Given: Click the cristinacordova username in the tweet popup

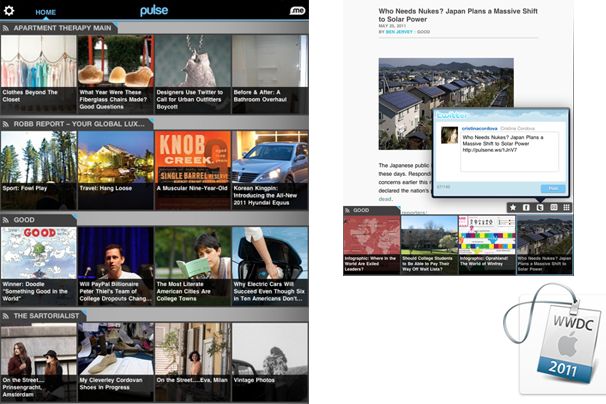Looking at the screenshot, I should tap(479, 128).
